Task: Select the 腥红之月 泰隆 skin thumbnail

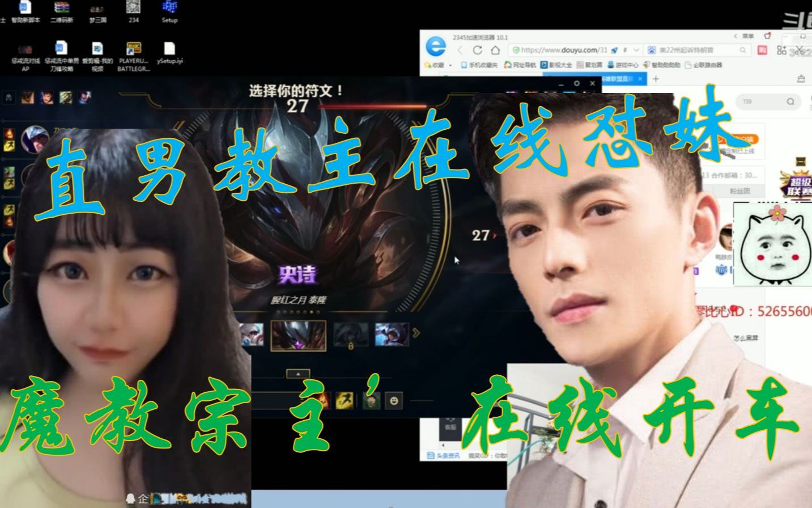Action: pos(298,336)
